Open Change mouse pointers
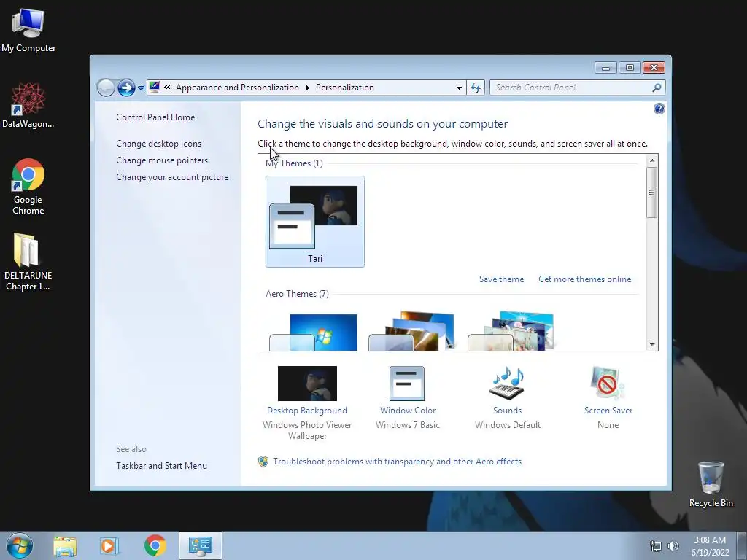 coord(162,160)
